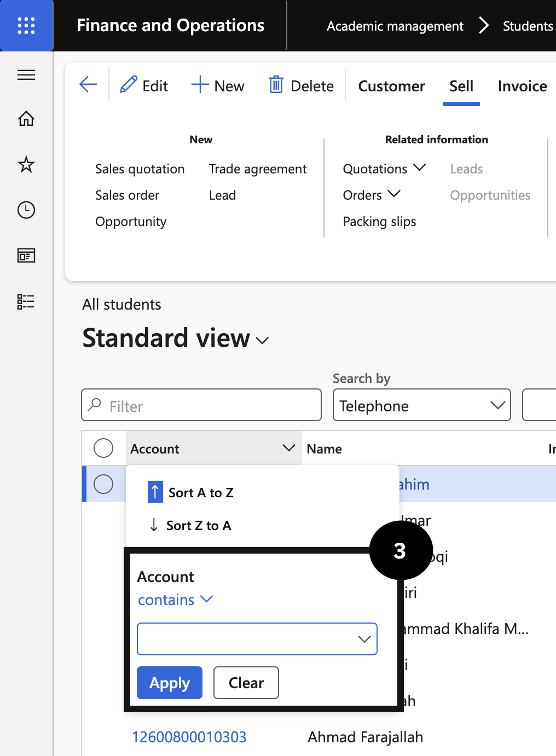This screenshot has height=756, width=556.
Task: Open Workspaces icon in sidebar
Action: tap(26, 255)
